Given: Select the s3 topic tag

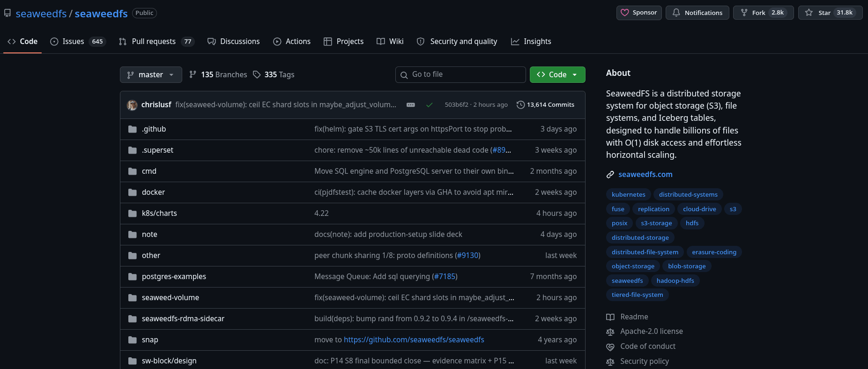Looking at the screenshot, I should 733,209.
